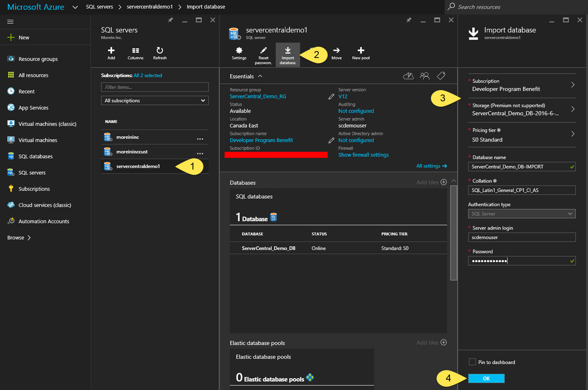588x390 pixels.
Task: Open the Authentication type dropdown
Action: click(x=522, y=214)
